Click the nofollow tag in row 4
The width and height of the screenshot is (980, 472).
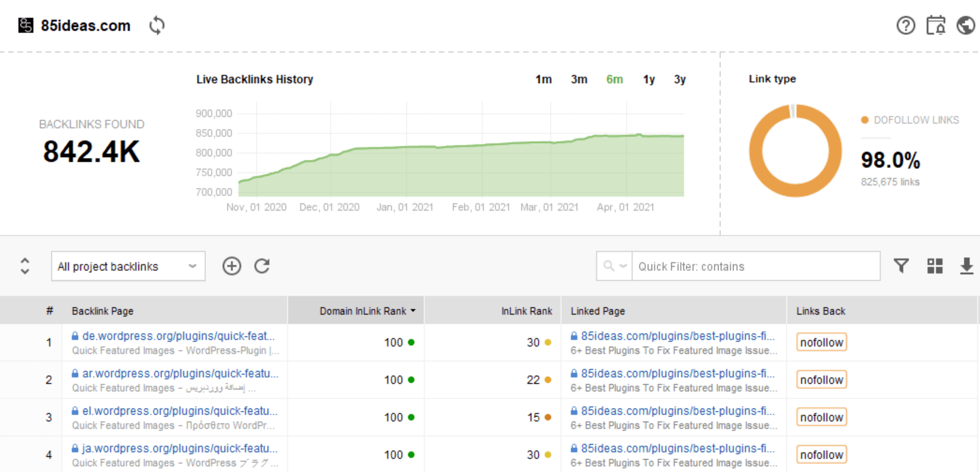[821, 455]
